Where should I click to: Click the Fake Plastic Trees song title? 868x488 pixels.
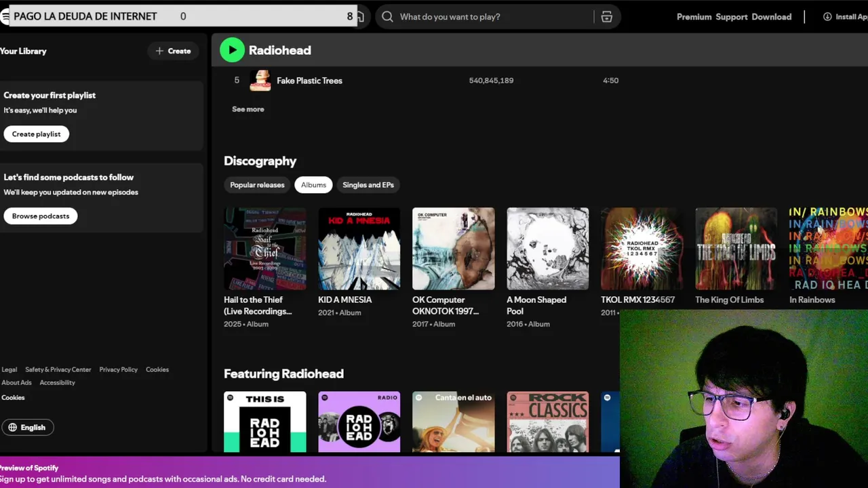309,81
